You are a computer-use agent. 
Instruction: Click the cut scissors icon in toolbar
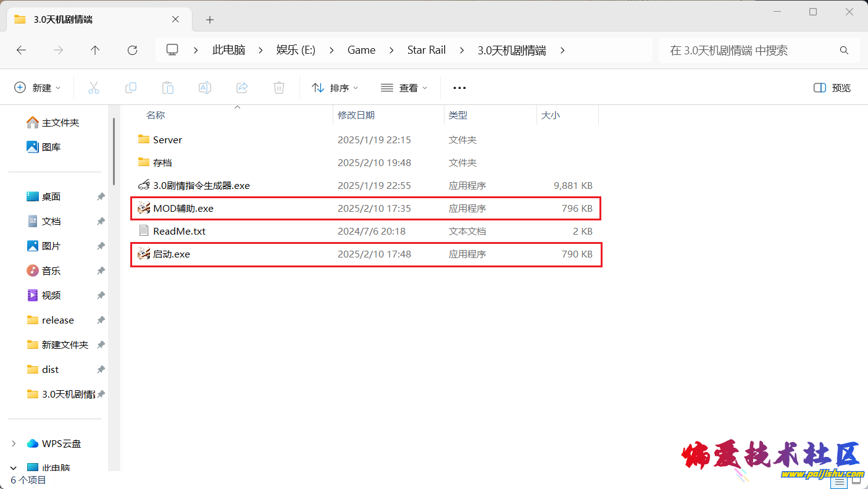coord(94,88)
